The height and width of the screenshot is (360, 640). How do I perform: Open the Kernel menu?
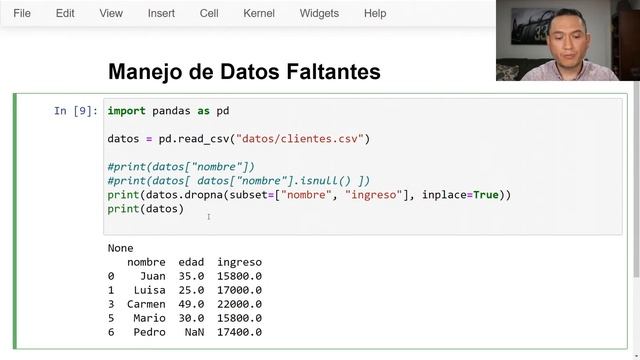pyautogui.click(x=259, y=13)
